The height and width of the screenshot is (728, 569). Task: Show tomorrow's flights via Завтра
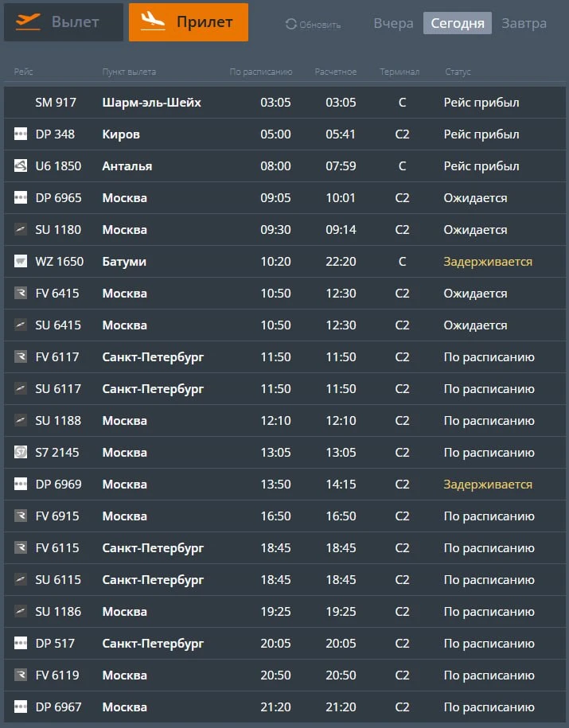click(524, 23)
